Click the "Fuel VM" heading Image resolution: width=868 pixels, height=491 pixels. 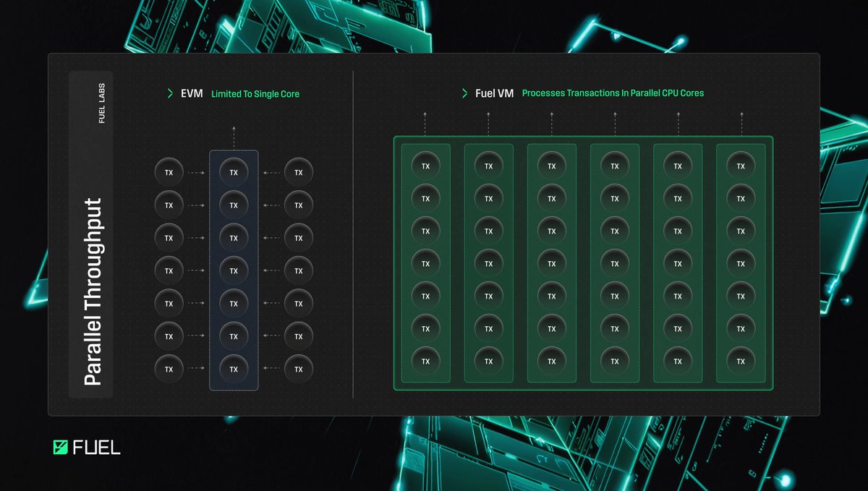pos(495,93)
